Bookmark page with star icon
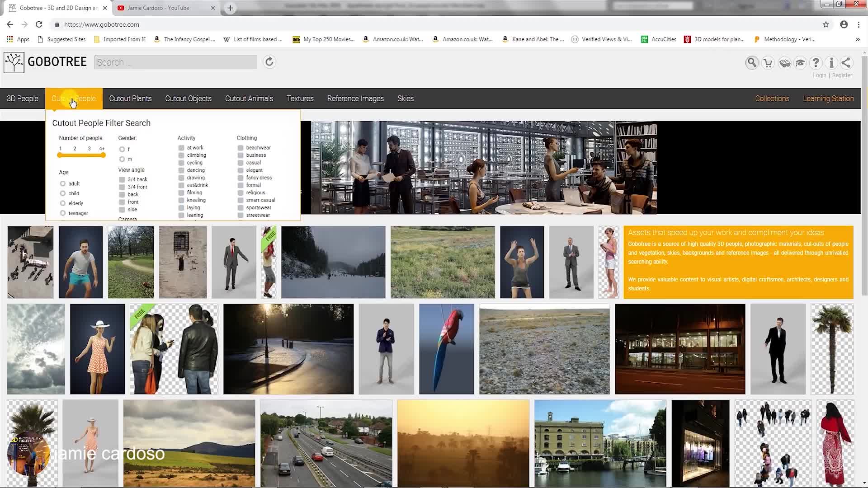This screenshot has height=488, width=868. (x=826, y=24)
